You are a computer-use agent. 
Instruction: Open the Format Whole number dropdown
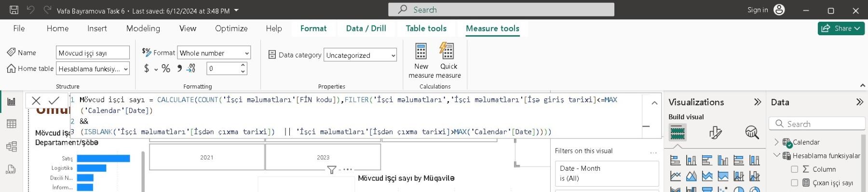214,53
